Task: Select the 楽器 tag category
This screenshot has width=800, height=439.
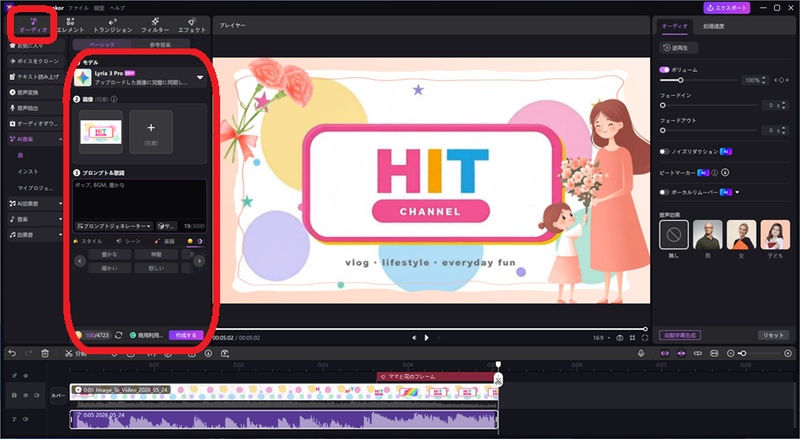Action: pyautogui.click(x=165, y=241)
